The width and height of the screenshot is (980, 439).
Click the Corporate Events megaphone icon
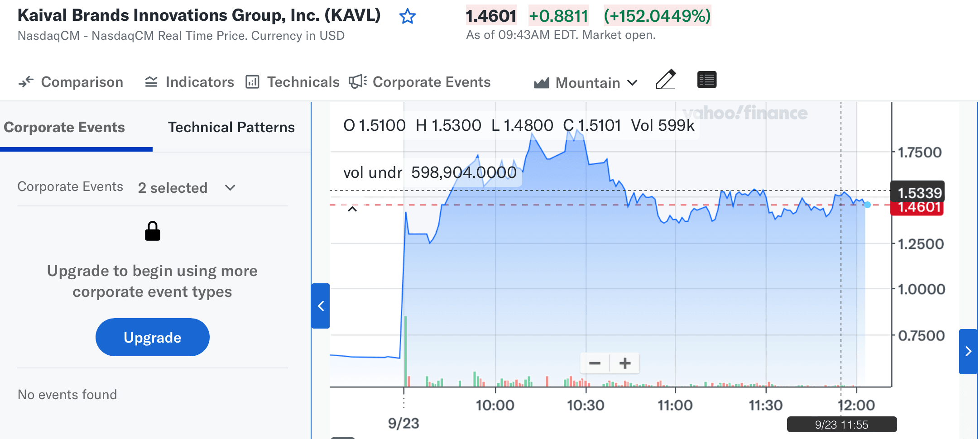(x=357, y=82)
